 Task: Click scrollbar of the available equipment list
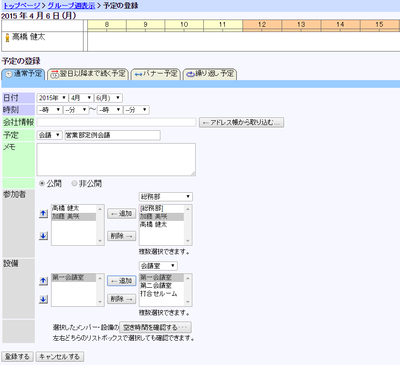pyautogui.click(x=188, y=290)
